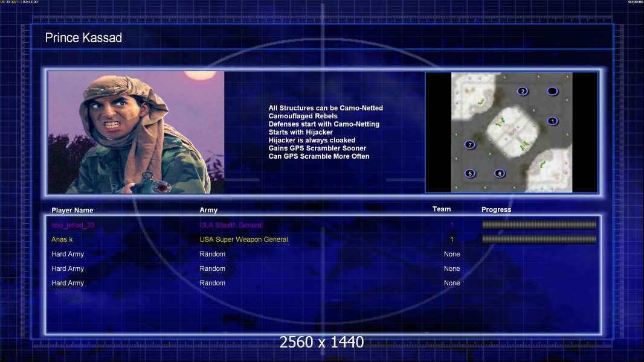Click "USA Super Weapon General" army entry

pos(243,240)
